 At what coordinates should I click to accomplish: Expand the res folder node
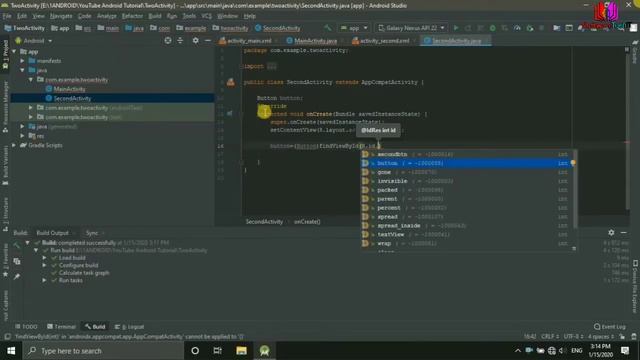click(x=22, y=136)
